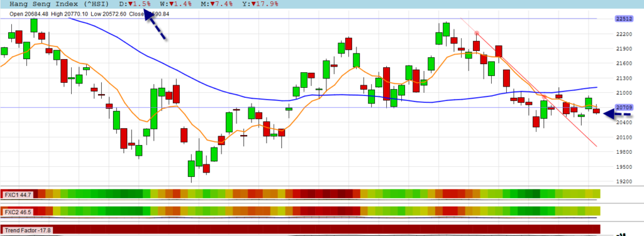Click the yearly change Y: 17.9% value

pos(261,4)
